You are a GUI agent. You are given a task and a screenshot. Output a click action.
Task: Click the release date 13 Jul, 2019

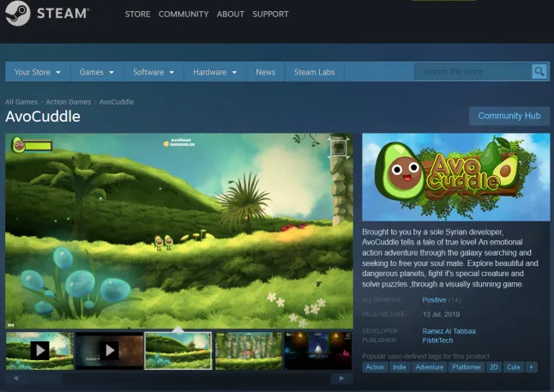coord(441,314)
